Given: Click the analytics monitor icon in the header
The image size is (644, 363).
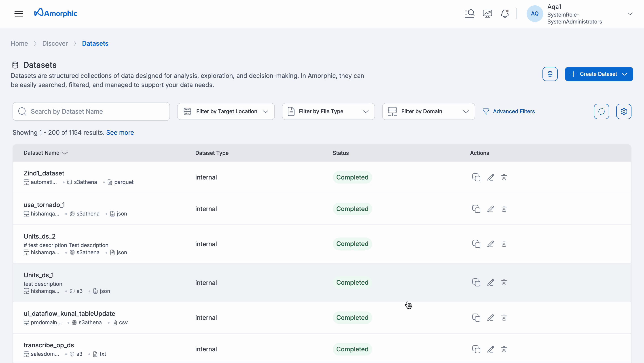Looking at the screenshot, I should (x=487, y=13).
